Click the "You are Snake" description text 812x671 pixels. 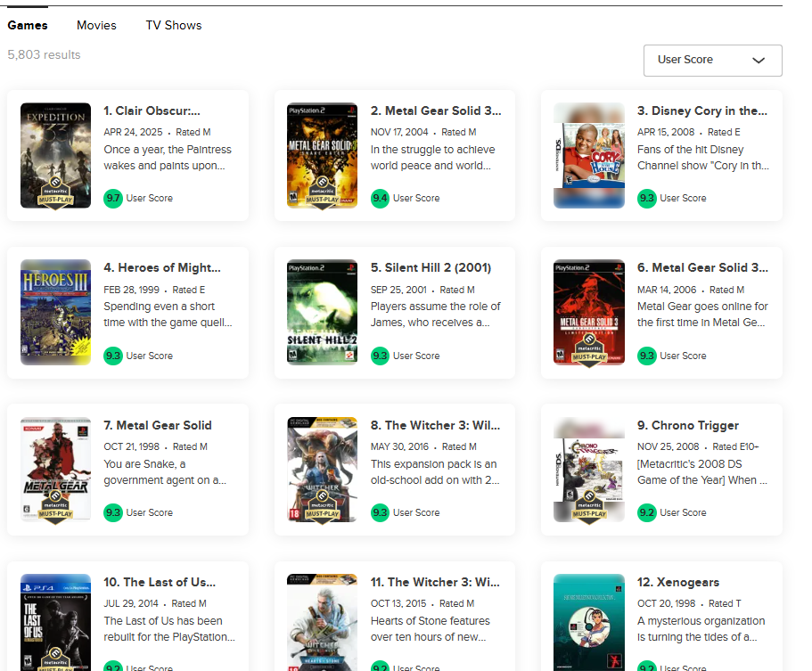165,471
